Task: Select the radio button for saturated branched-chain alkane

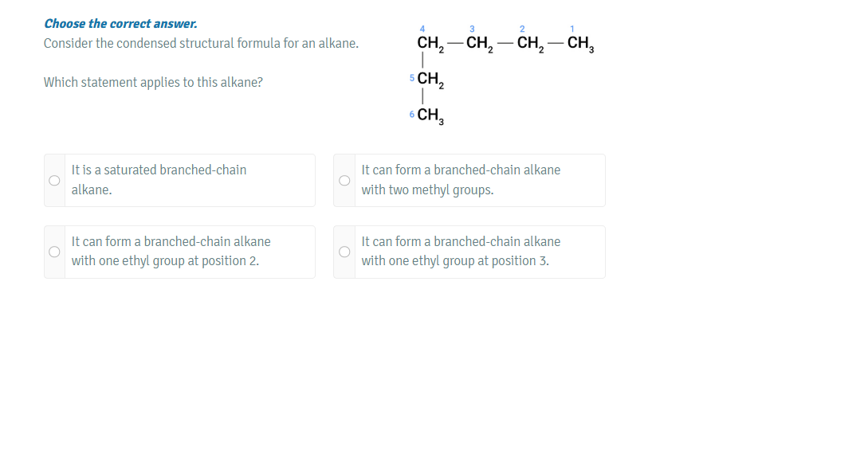Action: [54, 181]
